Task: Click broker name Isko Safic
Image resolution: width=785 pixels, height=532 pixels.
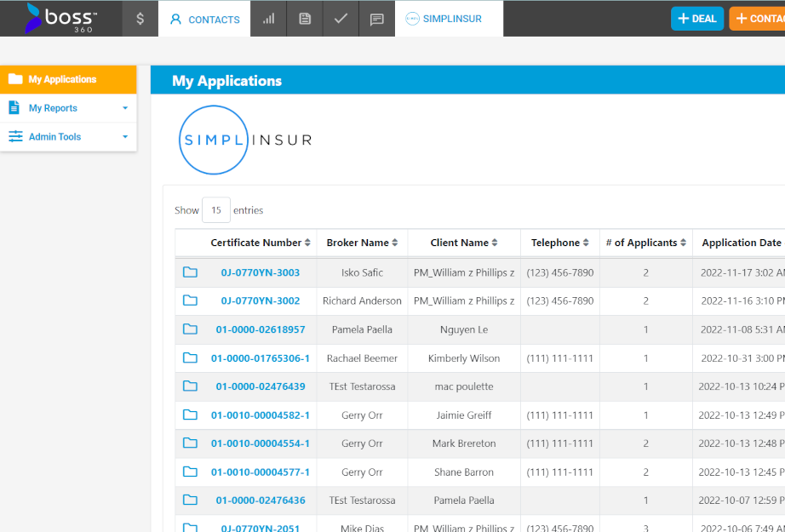Action: pyautogui.click(x=362, y=272)
